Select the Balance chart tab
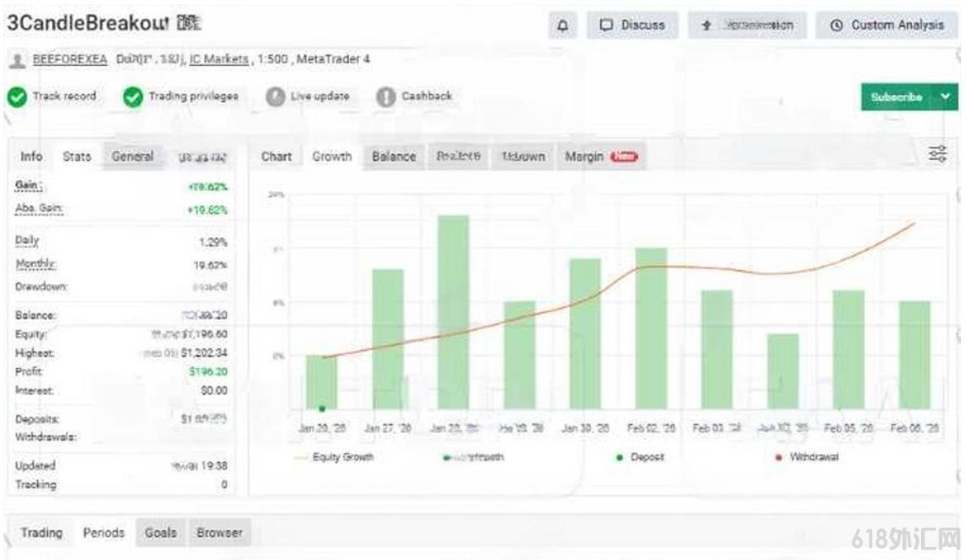Viewport: 967px width, 560px height. (394, 156)
